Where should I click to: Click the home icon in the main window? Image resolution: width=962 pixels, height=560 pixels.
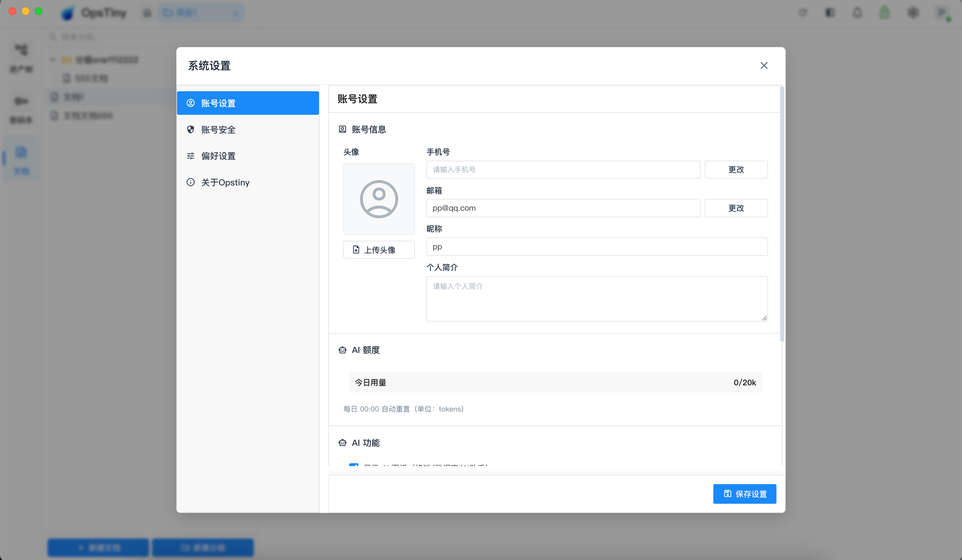(147, 13)
